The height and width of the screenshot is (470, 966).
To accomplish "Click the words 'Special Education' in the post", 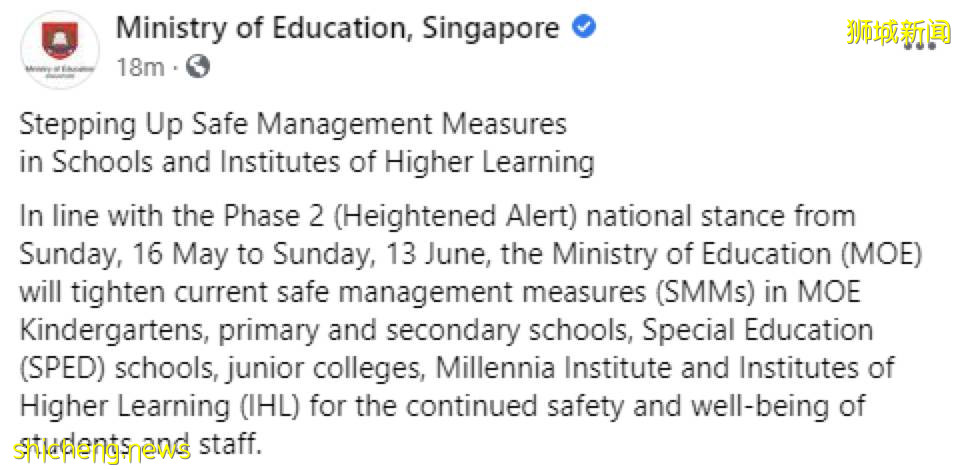I will click(760, 328).
